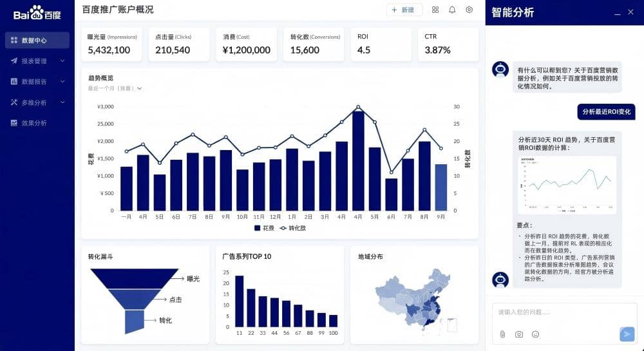Click the 新建 button
This screenshot has height=351, width=644.
tap(404, 10)
